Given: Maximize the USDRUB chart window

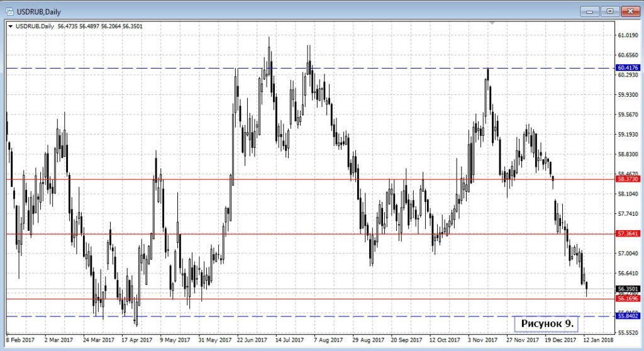Looking at the screenshot, I should pyautogui.click(x=609, y=11).
